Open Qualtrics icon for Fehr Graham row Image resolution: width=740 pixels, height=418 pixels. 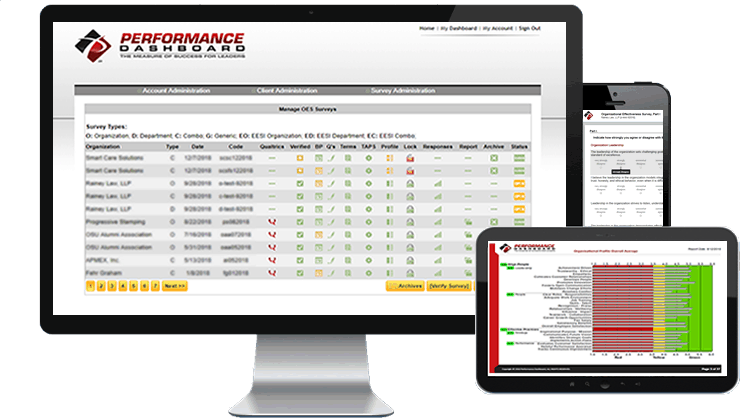pos(272,273)
